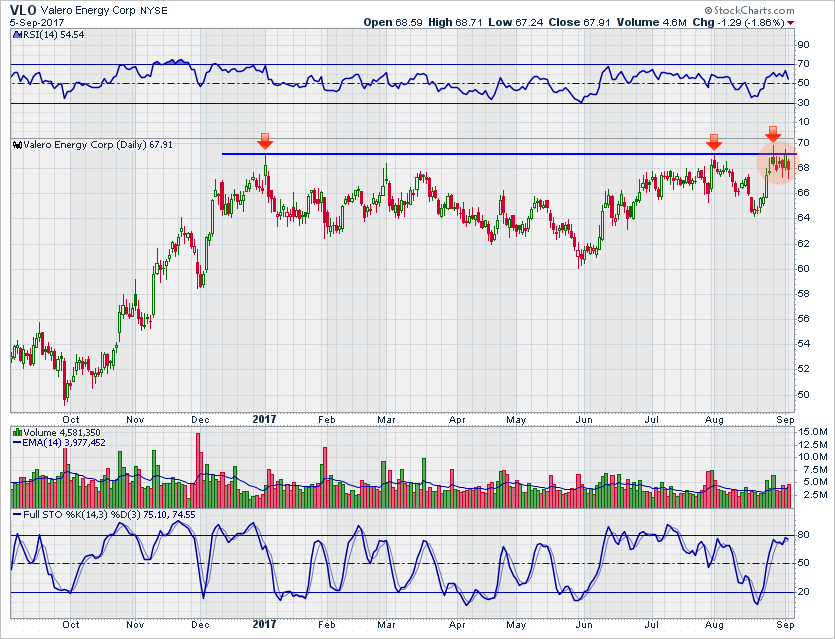
Task: Click the 2.5M volume axis label
Action: (x=815, y=495)
